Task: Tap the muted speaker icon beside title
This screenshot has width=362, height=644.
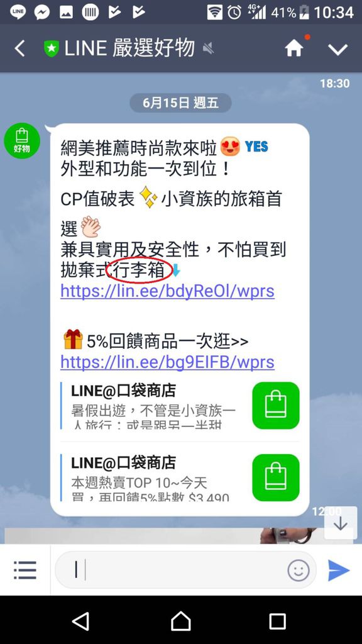Action: pyautogui.click(x=209, y=49)
